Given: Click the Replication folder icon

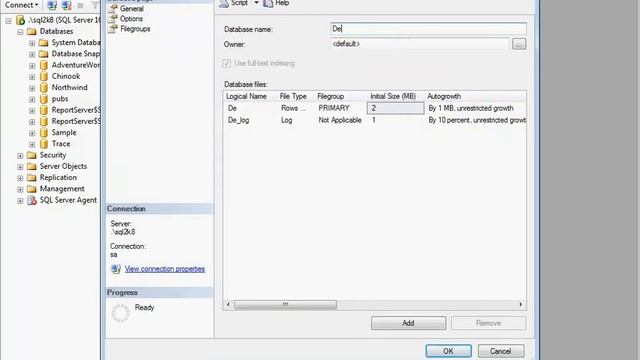Looking at the screenshot, I should click(31, 178).
